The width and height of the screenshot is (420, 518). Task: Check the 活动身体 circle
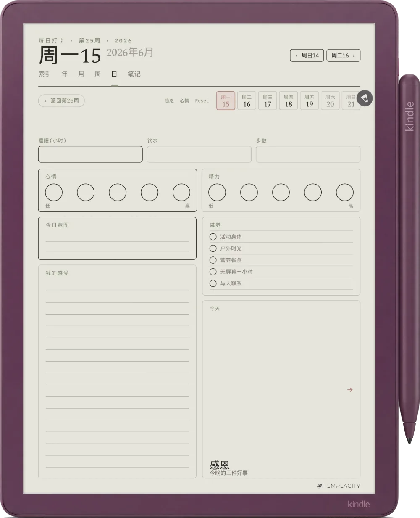[x=213, y=237]
